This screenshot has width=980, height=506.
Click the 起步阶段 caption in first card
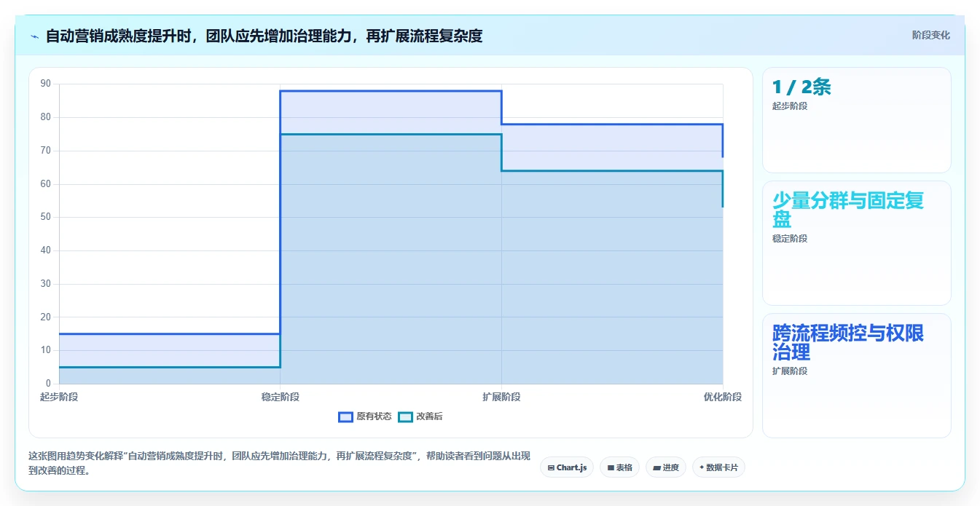tap(790, 106)
